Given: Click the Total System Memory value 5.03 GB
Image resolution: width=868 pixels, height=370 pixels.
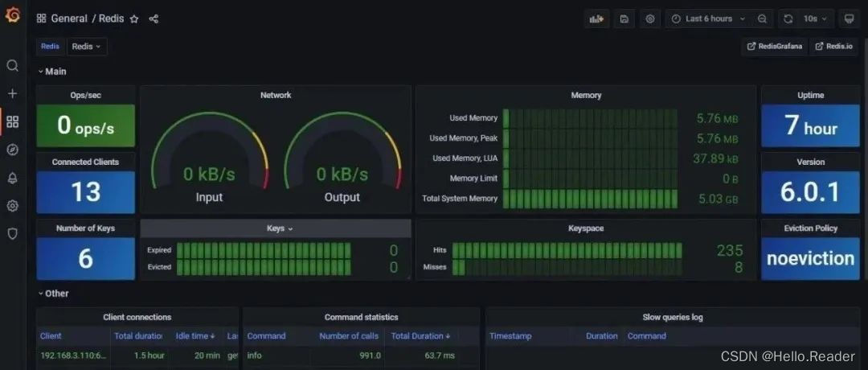Looking at the screenshot, I should (718, 199).
